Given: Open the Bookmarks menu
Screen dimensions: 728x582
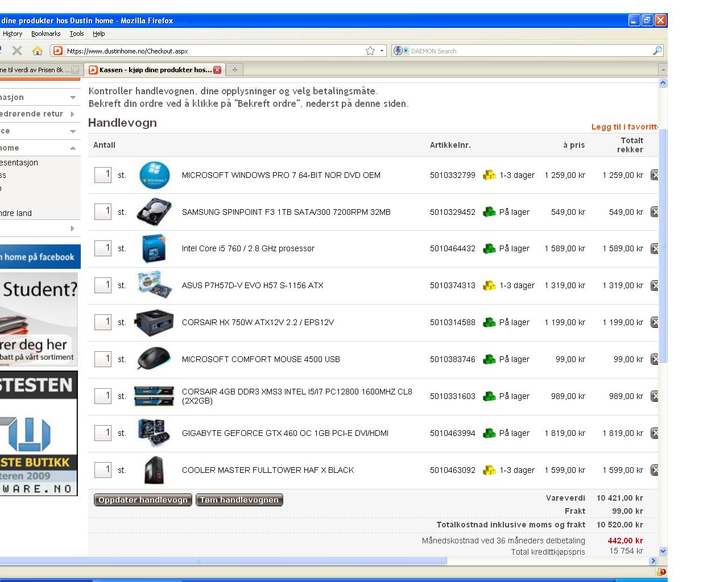Looking at the screenshot, I should [45, 34].
